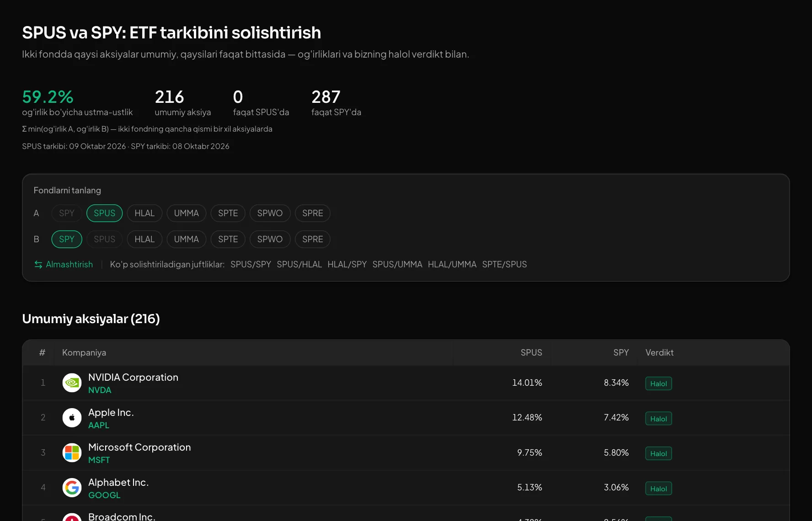The height and width of the screenshot is (521, 812).
Task: Open the MSFT ticker link
Action: [x=99, y=460]
